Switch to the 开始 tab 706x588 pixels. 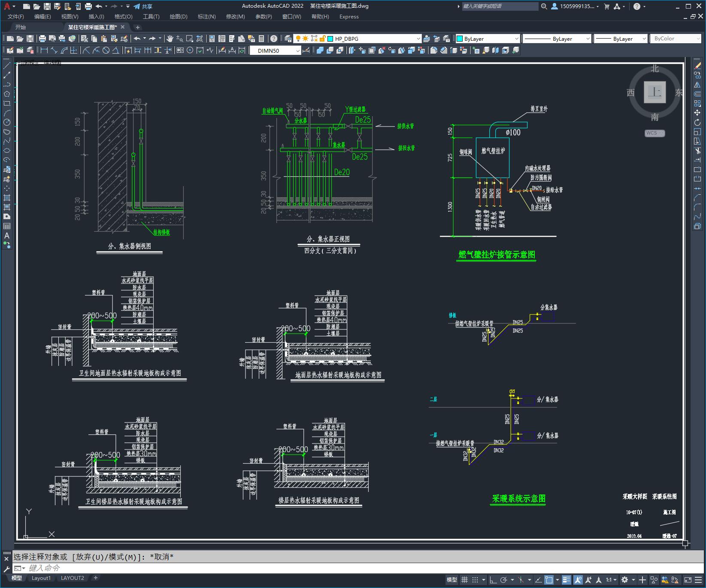[x=21, y=27]
